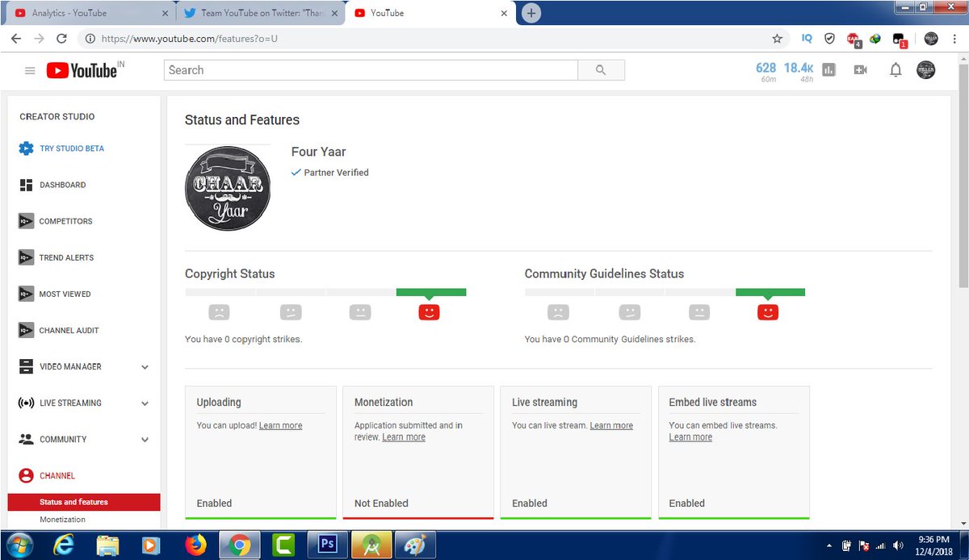Click the volume icon in system tray
This screenshot has height=560, width=969.
tap(898, 545)
